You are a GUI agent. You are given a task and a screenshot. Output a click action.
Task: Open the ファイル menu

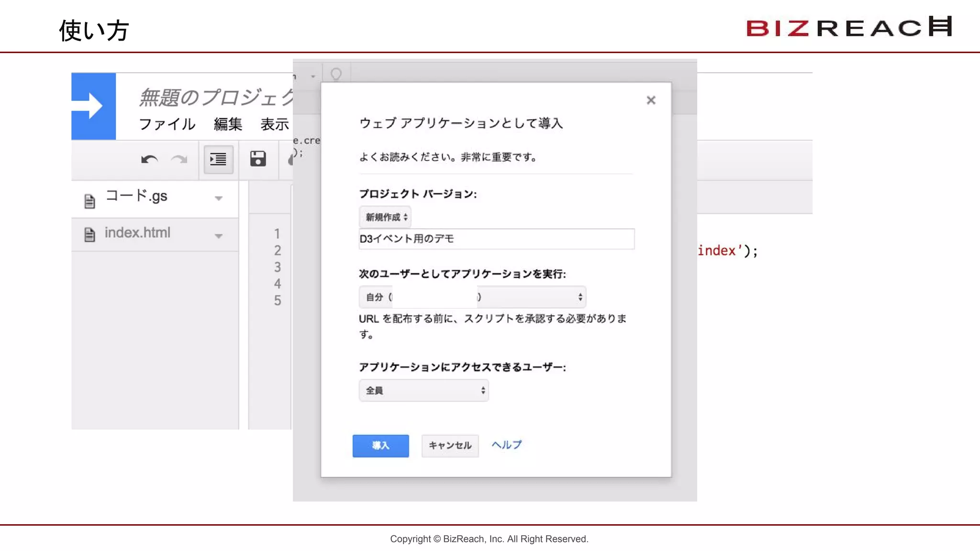point(167,124)
